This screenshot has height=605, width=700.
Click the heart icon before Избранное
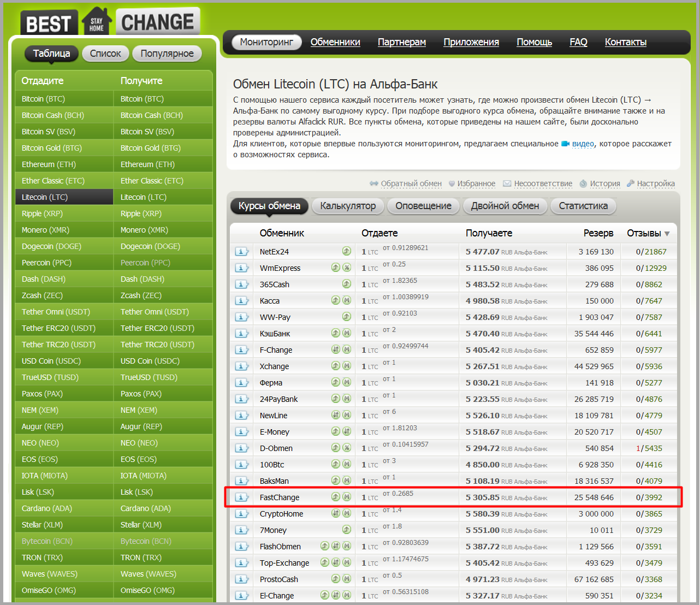[x=452, y=184]
